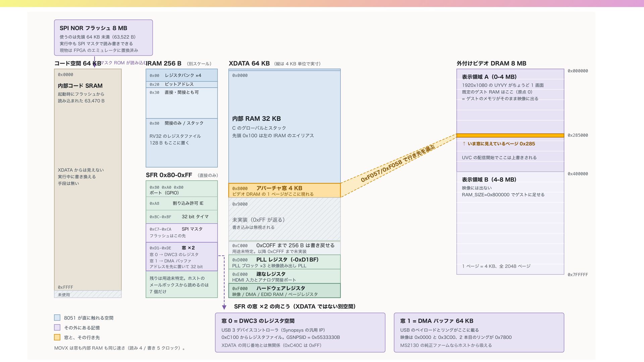Click the マスク ROM が読み込む label
The height and width of the screenshot is (362, 644).
pyautogui.click(x=123, y=63)
